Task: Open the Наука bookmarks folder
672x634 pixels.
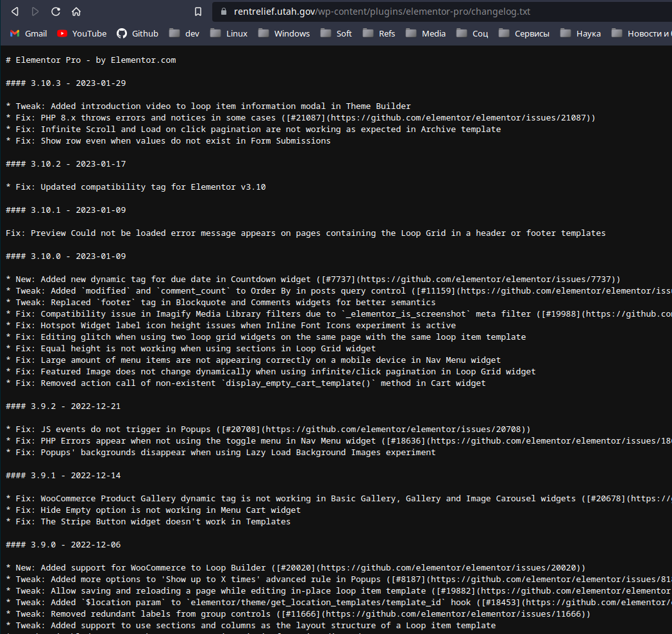Action: coord(581,33)
